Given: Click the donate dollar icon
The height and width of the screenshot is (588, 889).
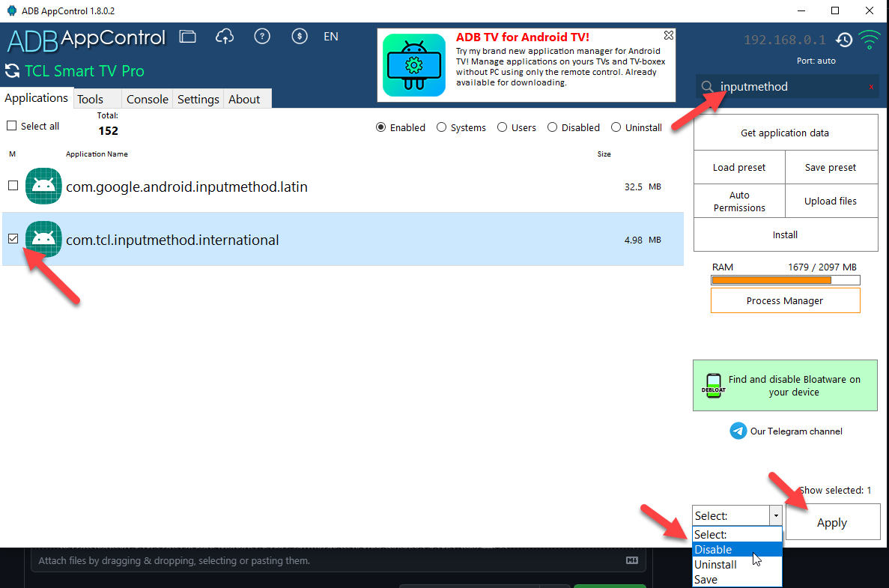Looking at the screenshot, I should pos(300,36).
